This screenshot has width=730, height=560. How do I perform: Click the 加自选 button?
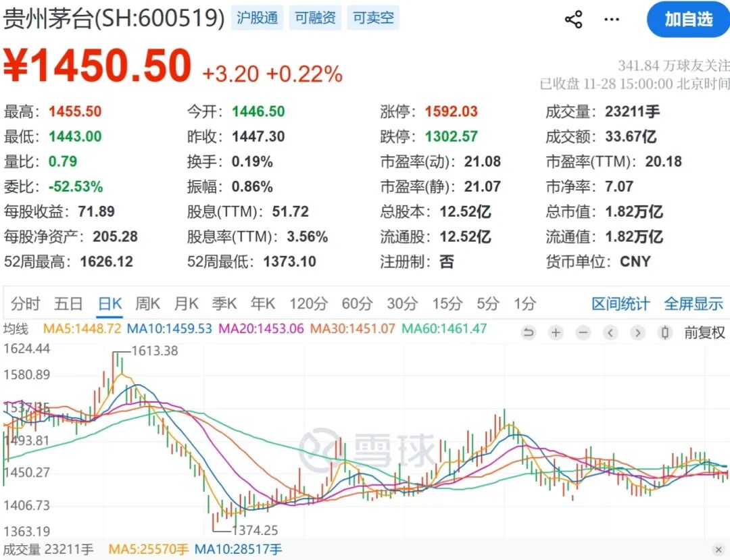(689, 20)
